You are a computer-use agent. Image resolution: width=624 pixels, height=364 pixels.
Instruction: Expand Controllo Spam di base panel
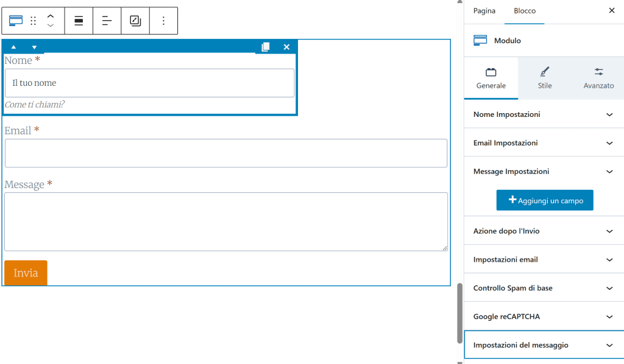pos(544,288)
